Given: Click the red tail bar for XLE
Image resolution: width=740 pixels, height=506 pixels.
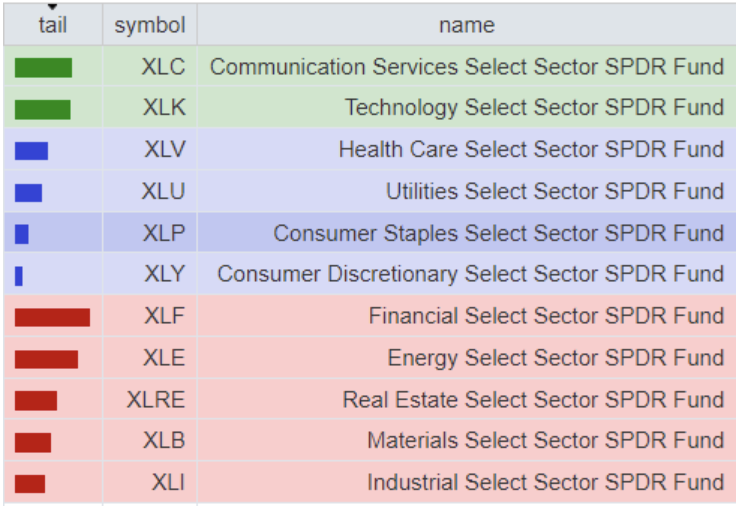Looking at the screenshot, I should click(46, 359).
